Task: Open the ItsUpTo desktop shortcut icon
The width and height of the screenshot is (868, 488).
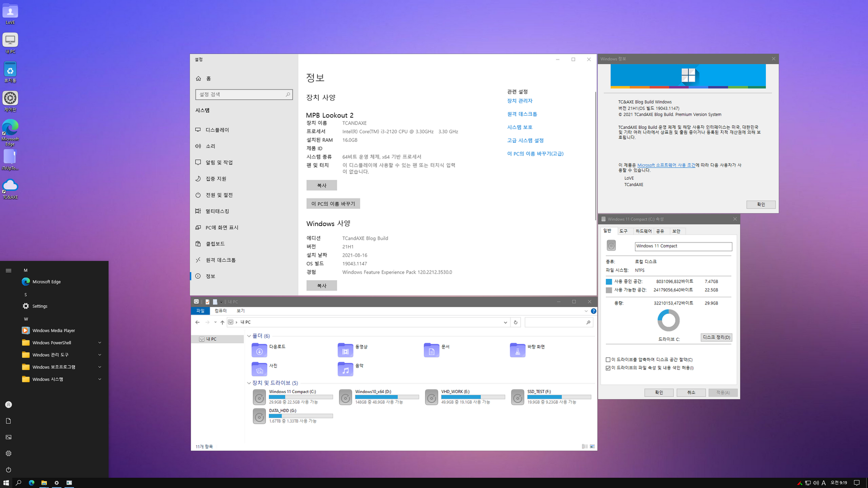Action: coord(10,160)
